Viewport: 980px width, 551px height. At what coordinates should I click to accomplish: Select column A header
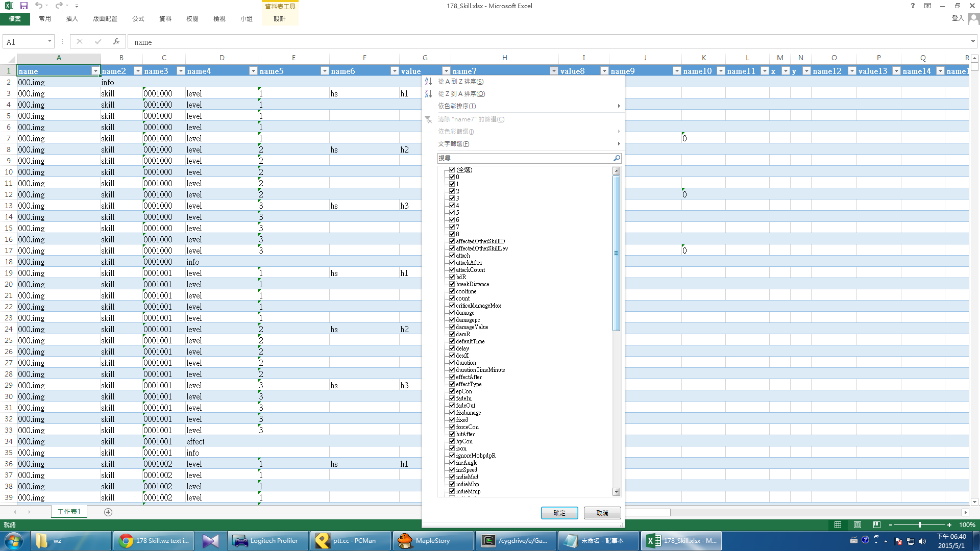[x=59, y=58]
